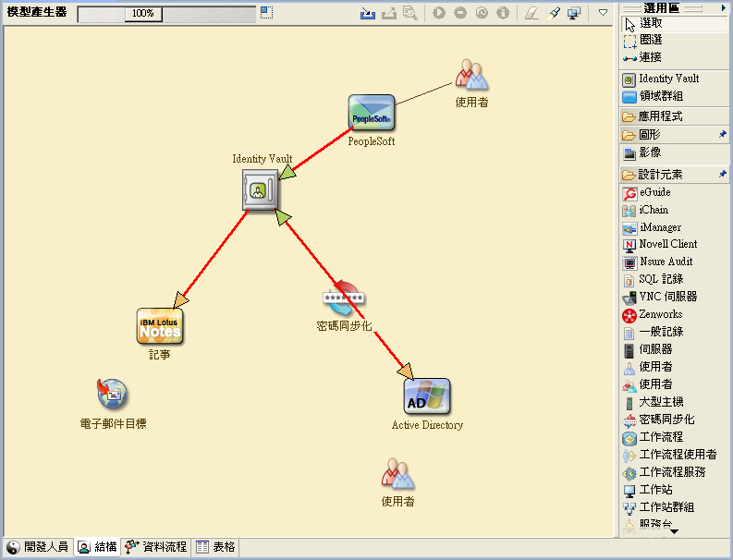Pick 一般記錄 palette item
This screenshot has height=560, width=733.
tap(676, 332)
